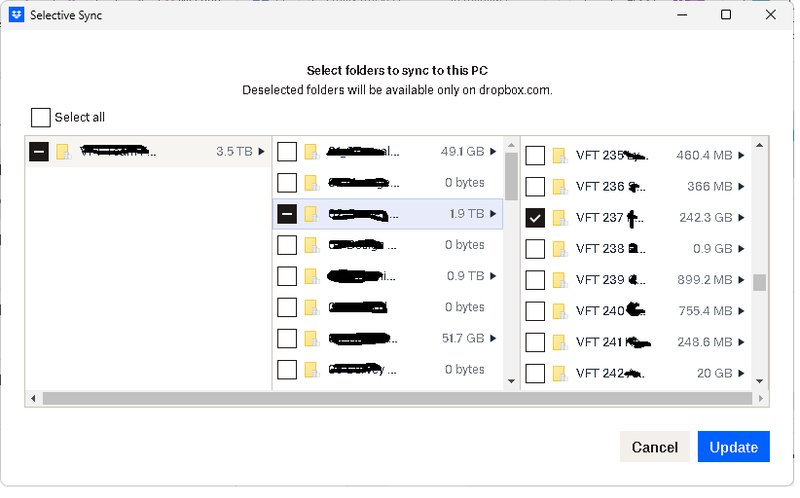Expand the VFT 238 folder arrow
This screenshot has height=498, width=800.
point(741,250)
